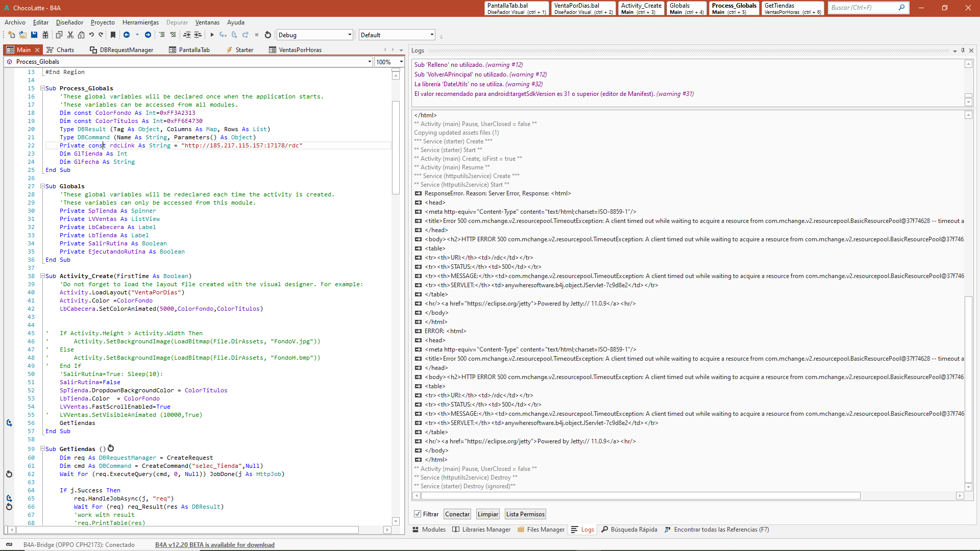Collapse the Sub Process_Globals code block
This screenshot has height=551, width=980.
(x=43, y=88)
